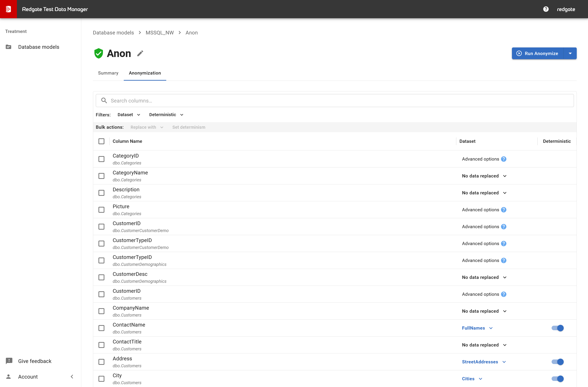Click the pencil edit icon beside Anon

coord(140,53)
